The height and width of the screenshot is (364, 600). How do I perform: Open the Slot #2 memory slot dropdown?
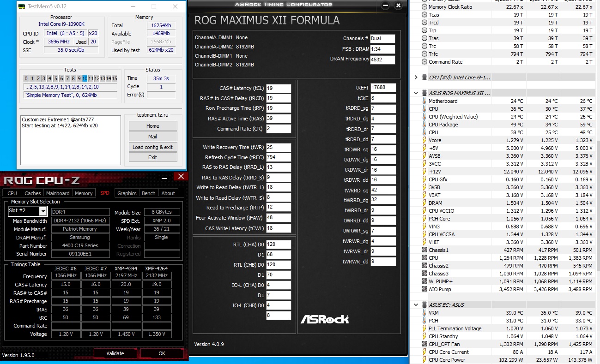click(x=43, y=211)
